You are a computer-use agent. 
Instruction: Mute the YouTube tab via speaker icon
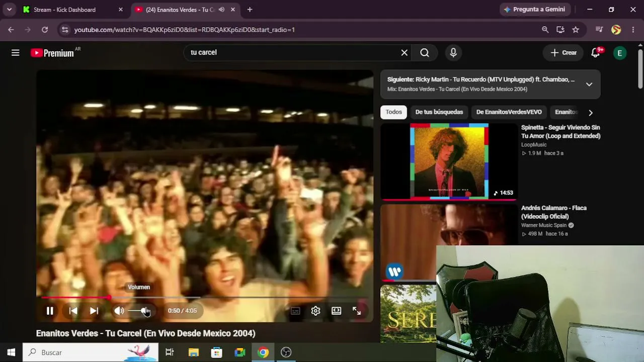coord(221,10)
